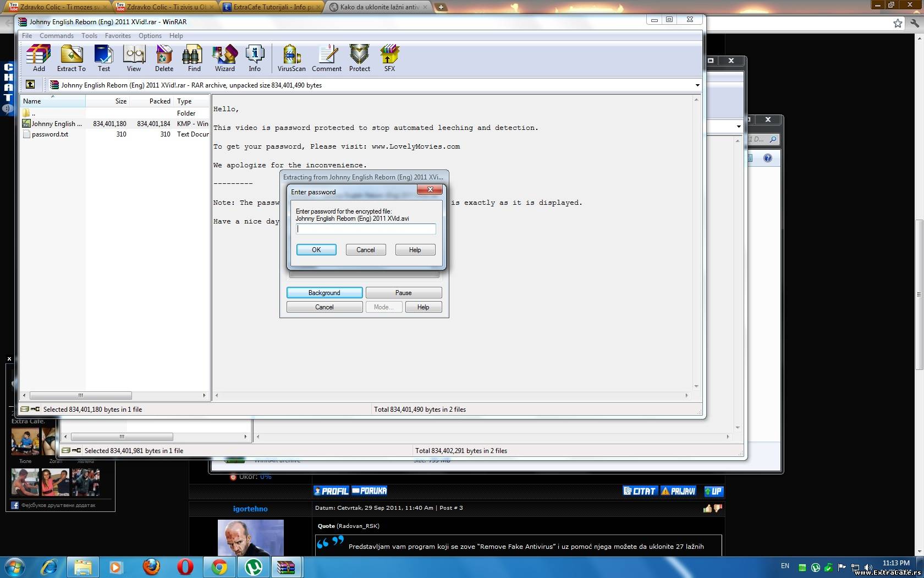Open Opera browser from the taskbar
924x578 pixels.
click(x=185, y=567)
